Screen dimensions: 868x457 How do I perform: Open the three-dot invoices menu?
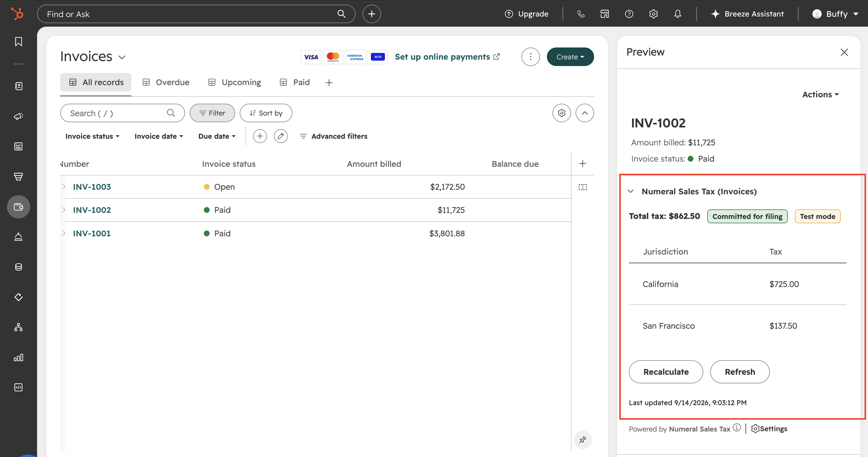[531, 57]
